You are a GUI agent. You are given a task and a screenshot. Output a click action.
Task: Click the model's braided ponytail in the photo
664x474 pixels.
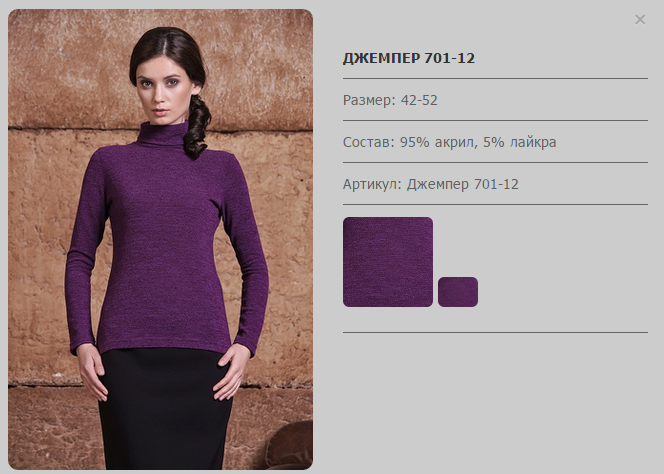pyautogui.click(x=197, y=127)
